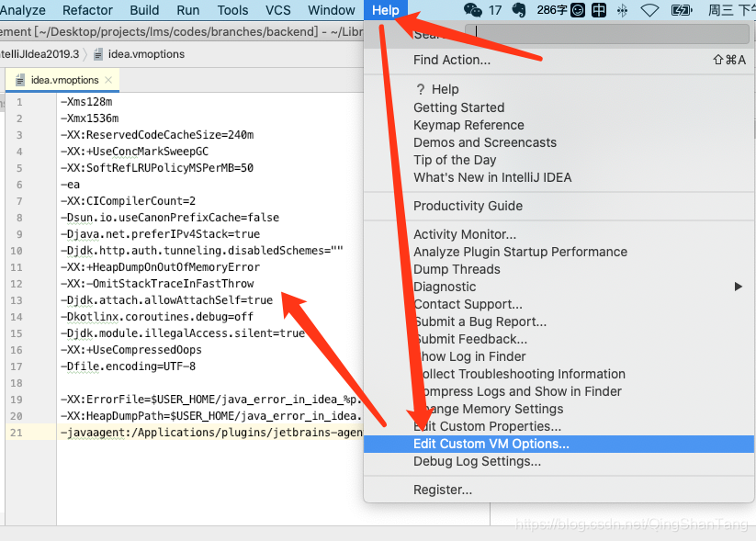The width and height of the screenshot is (756, 541).
Task: Click the +UseConcMarkSweepGC line
Action: tap(134, 152)
